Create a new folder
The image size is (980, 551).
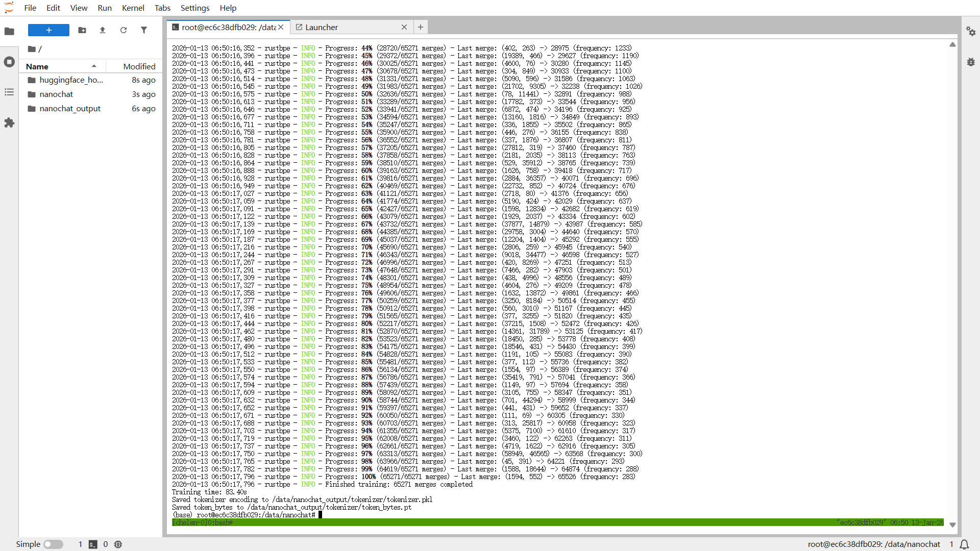click(x=82, y=30)
